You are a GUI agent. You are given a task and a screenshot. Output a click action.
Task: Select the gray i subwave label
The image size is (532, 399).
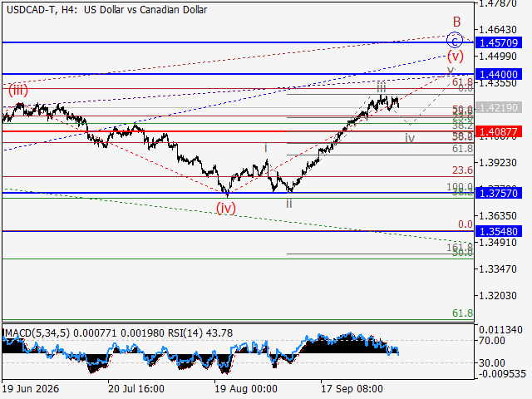click(x=266, y=148)
